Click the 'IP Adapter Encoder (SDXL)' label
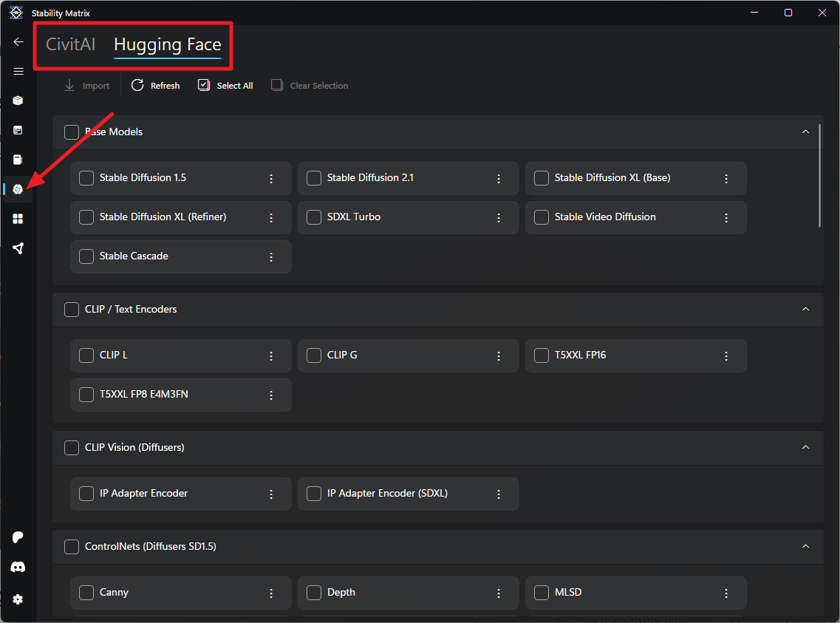Screen dimensions: 840x623 pyautogui.click(x=387, y=494)
